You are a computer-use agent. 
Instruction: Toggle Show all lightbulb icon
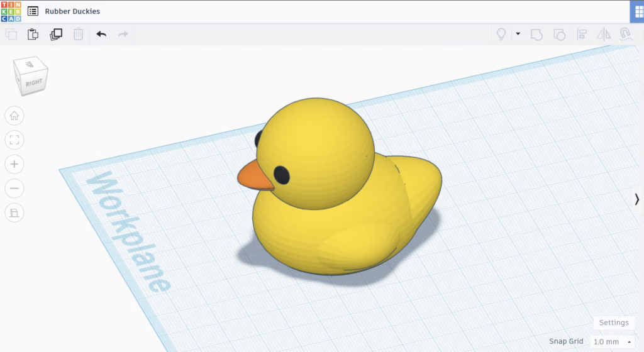501,34
